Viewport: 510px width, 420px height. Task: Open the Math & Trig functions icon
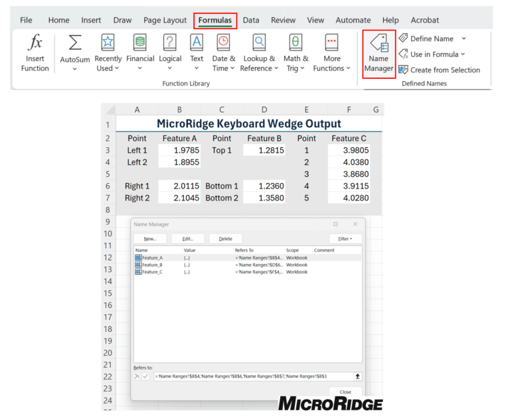click(x=296, y=42)
